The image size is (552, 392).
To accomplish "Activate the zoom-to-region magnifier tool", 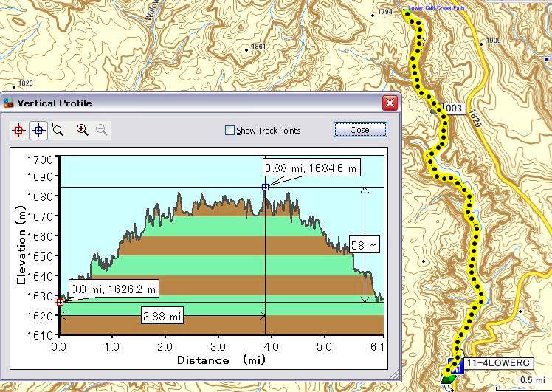I will tap(58, 130).
